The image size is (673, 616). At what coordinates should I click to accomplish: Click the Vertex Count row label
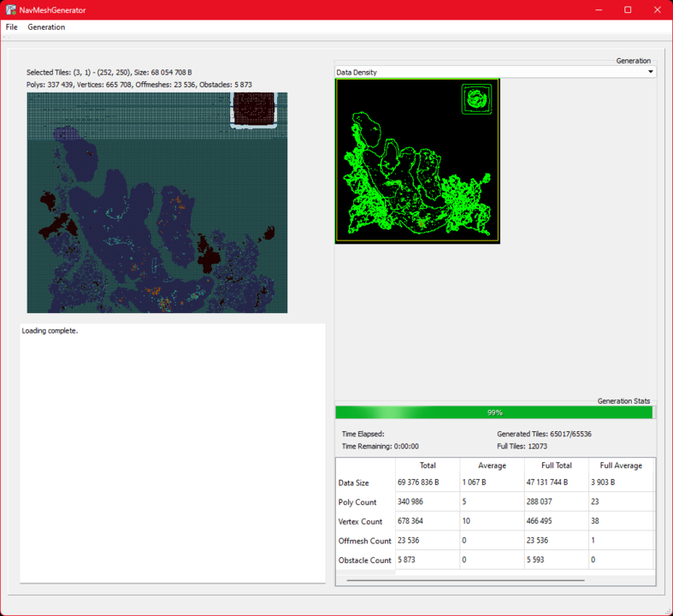coord(360,522)
